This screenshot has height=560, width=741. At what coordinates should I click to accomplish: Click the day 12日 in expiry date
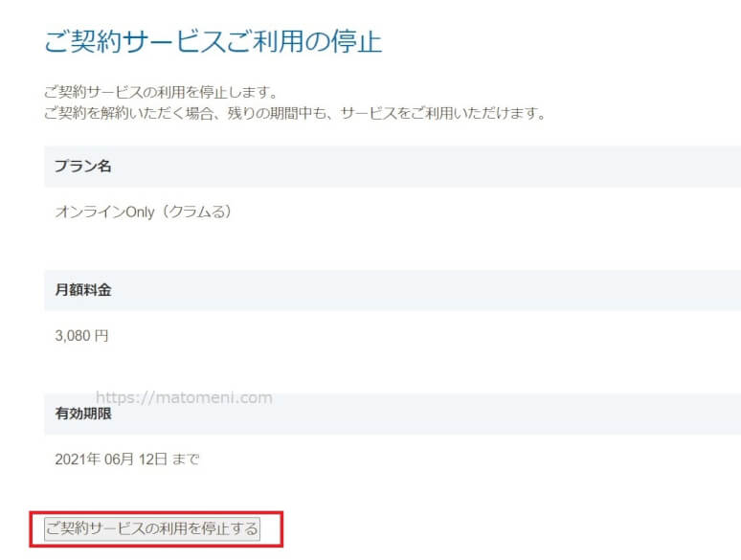pos(153,459)
